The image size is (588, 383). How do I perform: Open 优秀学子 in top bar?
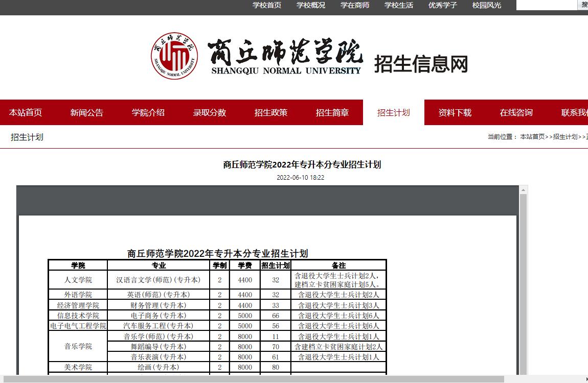(x=442, y=5)
